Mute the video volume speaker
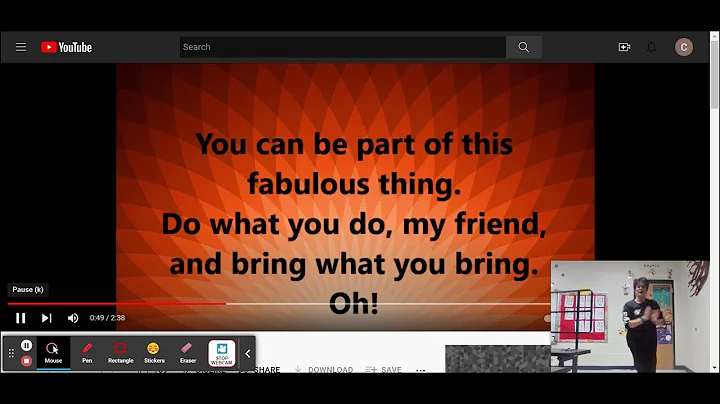This screenshot has width=720, height=404. coord(73,318)
